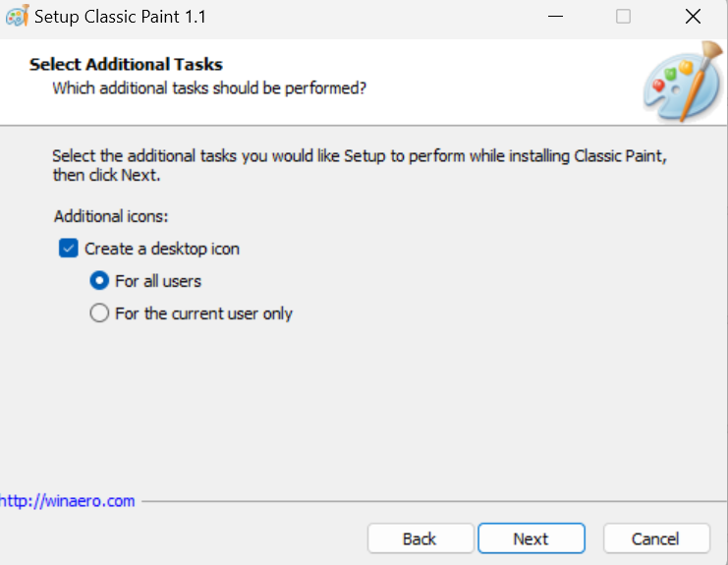Choose the For the current user only radio button
728x565 pixels.
(99, 313)
